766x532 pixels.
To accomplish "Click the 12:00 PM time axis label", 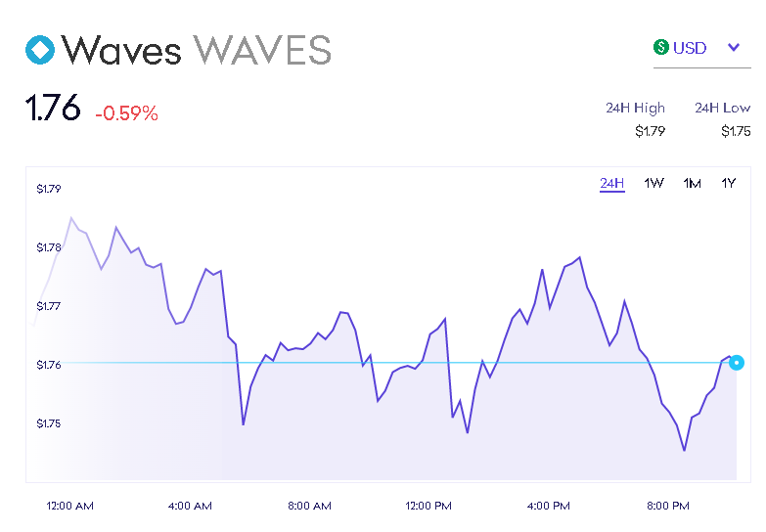I will tap(428, 506).
